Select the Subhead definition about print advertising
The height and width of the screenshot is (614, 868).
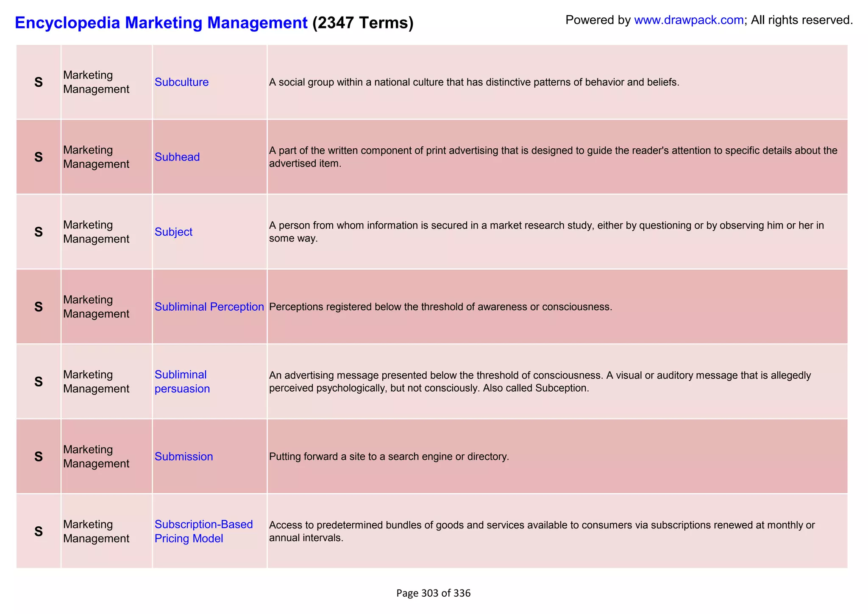(553, 157)
